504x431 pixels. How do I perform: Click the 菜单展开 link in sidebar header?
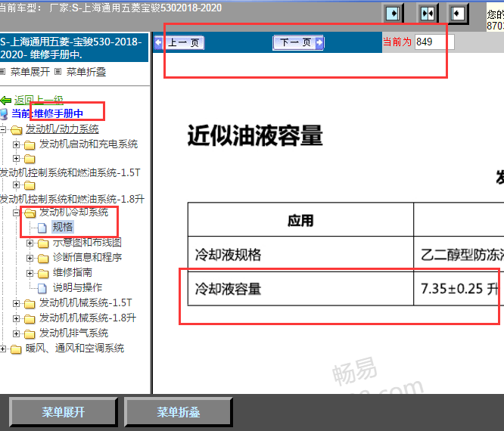[30, 72]
